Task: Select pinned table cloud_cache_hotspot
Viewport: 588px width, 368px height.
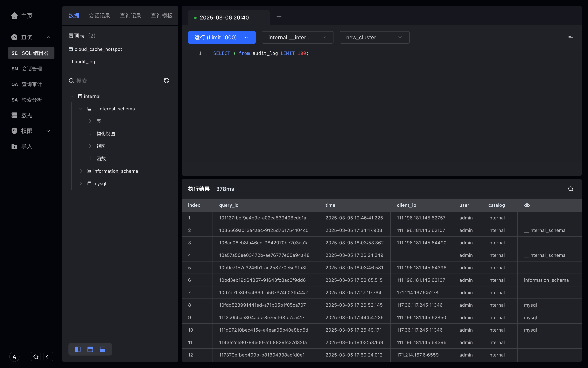Action: point(98,49)
